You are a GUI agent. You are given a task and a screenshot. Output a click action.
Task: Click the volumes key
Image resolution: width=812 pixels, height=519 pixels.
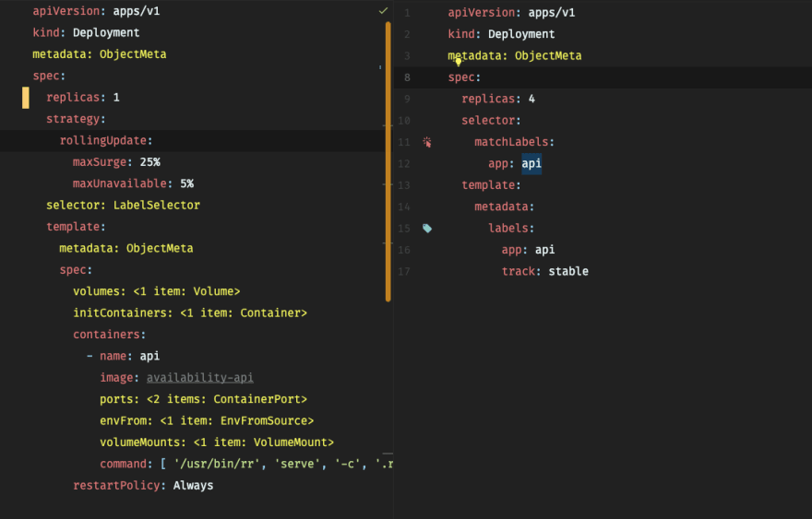[x=96, y=291]
